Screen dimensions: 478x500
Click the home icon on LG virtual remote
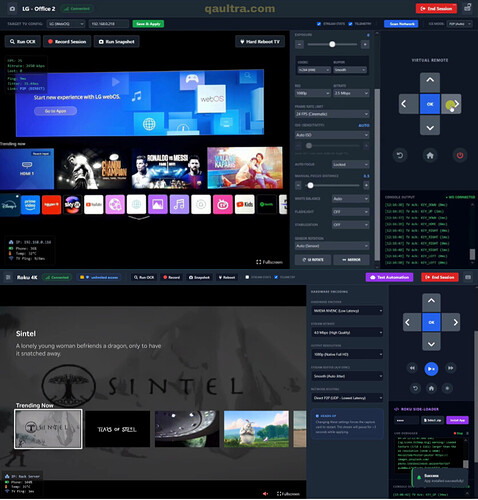click(x=430, y=155)
